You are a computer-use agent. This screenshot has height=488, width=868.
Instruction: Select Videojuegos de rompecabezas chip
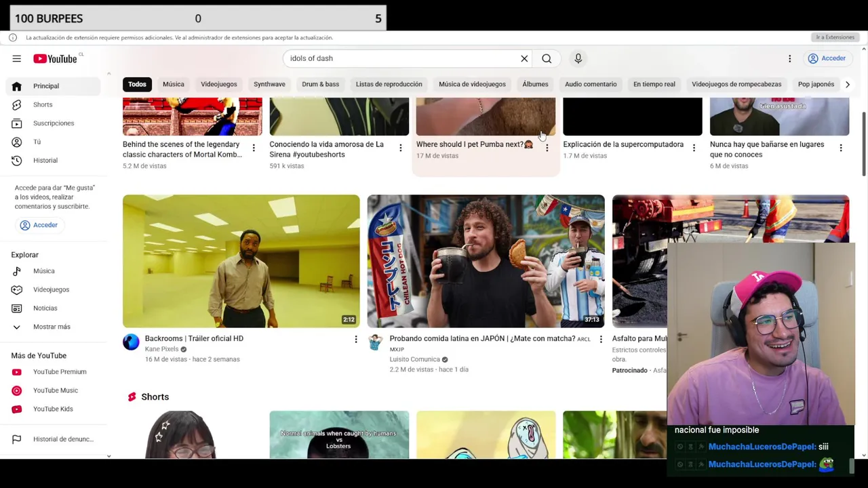[x=736, y=84]
